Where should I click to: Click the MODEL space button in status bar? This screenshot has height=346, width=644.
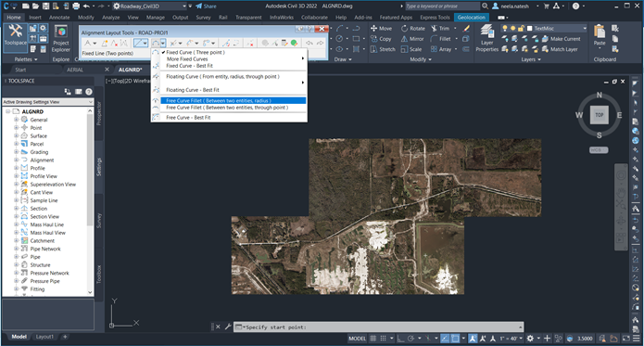[x=357, y=339]
